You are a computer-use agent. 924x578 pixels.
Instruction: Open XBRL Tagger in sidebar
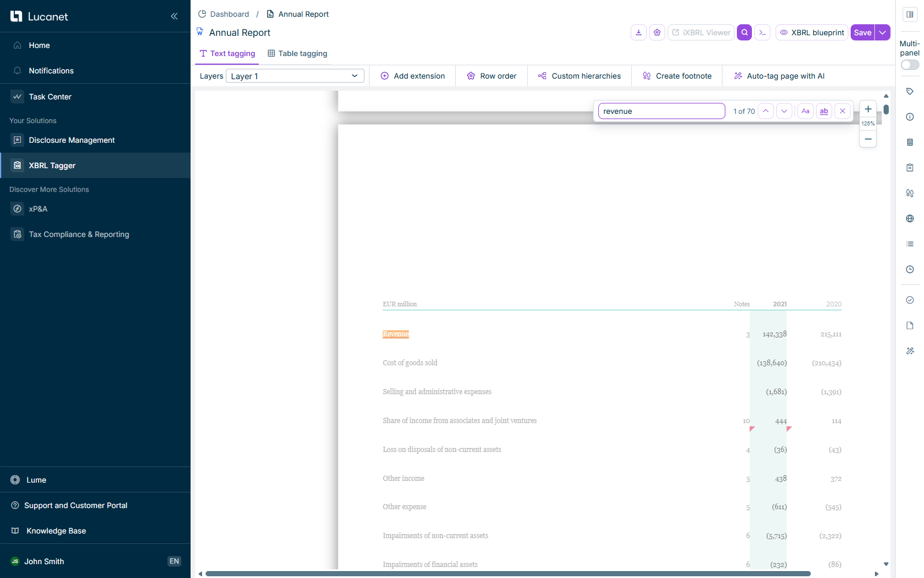click(x=95, y=165)
